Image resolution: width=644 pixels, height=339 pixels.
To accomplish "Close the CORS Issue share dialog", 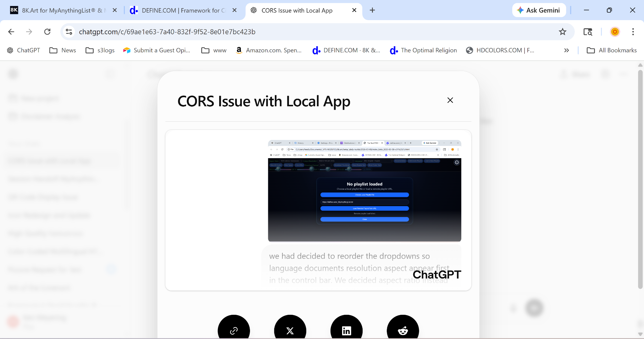I will coord(450,100).
